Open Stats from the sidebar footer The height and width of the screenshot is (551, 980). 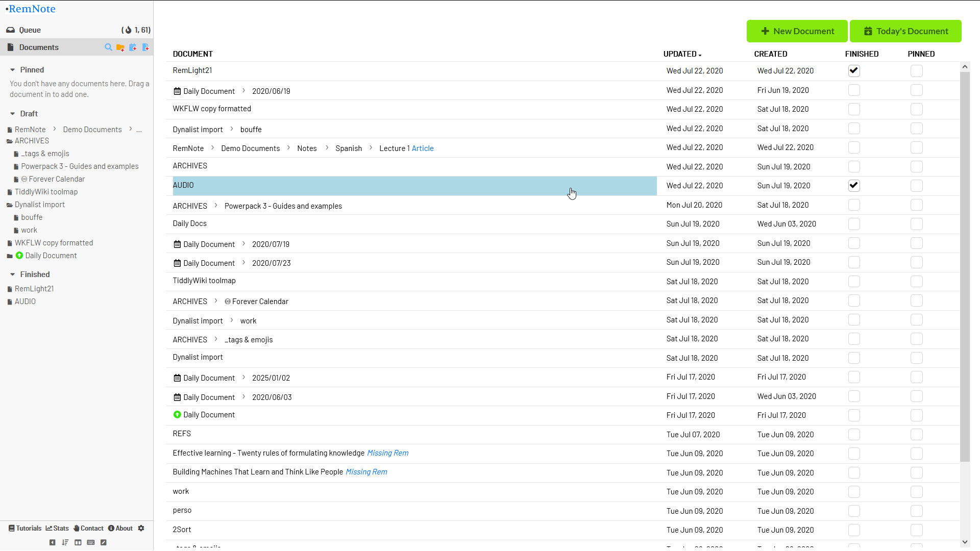(x=57, y=529)
